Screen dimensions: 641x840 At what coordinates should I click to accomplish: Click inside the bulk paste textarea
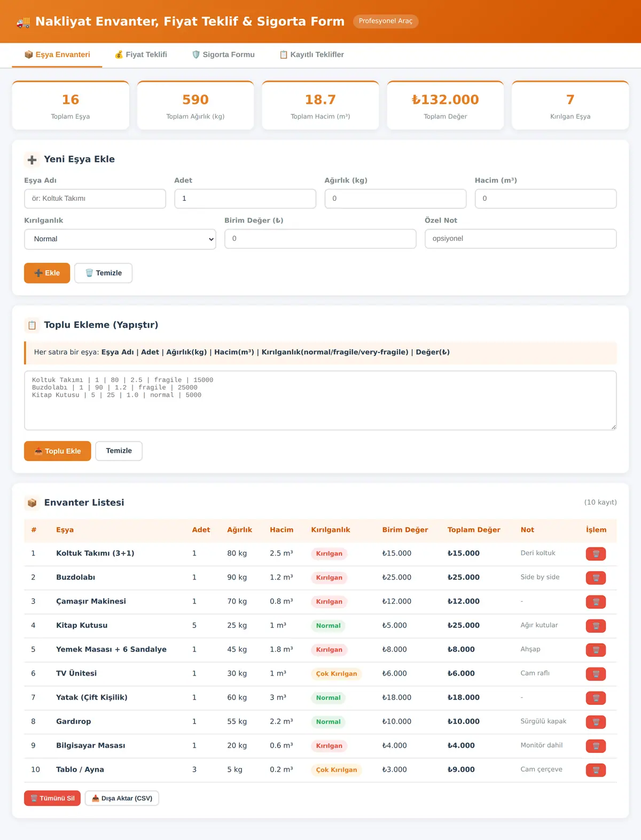(320, 401)
